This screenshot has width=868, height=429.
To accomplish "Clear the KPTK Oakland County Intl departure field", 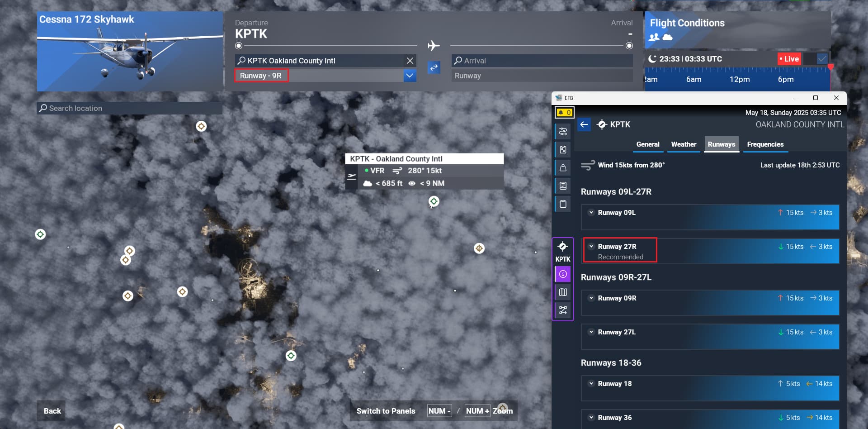I will 410,61.
